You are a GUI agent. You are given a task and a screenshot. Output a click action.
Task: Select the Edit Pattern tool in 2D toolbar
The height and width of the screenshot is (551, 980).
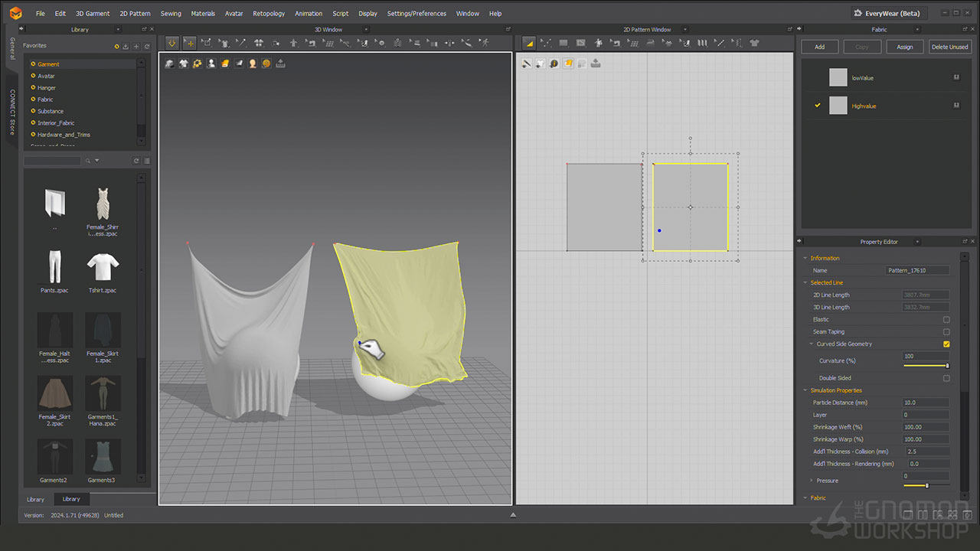tap(547, 44)
